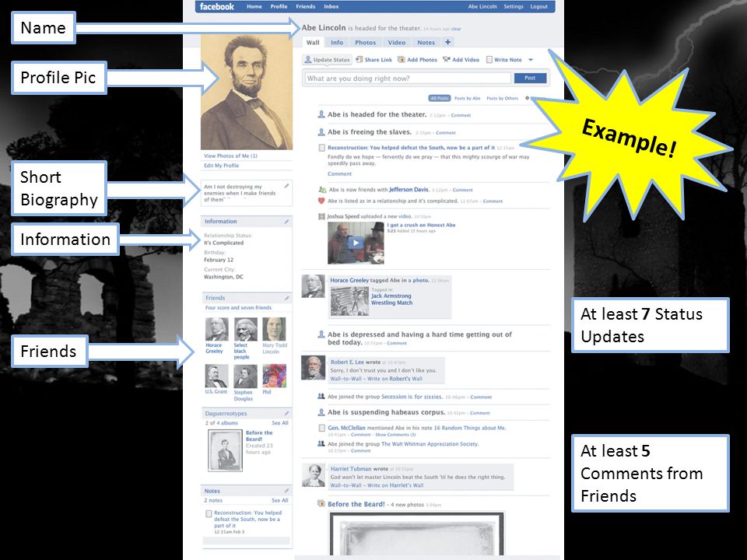Focus the 'What are you doing right now?' field

click(407, 79)
